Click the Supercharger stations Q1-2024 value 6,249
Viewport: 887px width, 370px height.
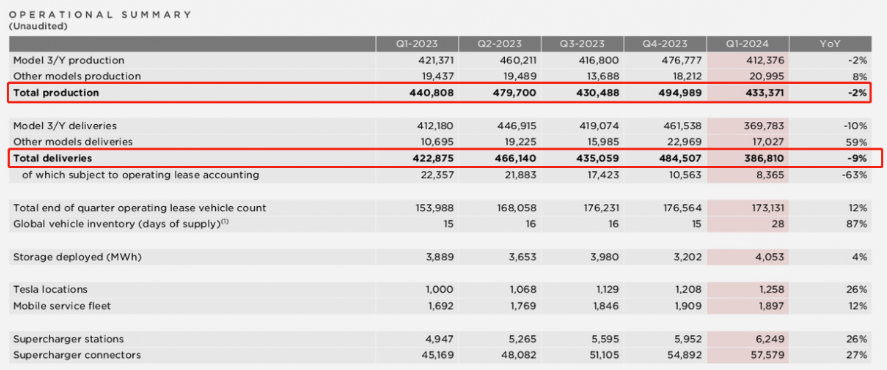point(771,339)
